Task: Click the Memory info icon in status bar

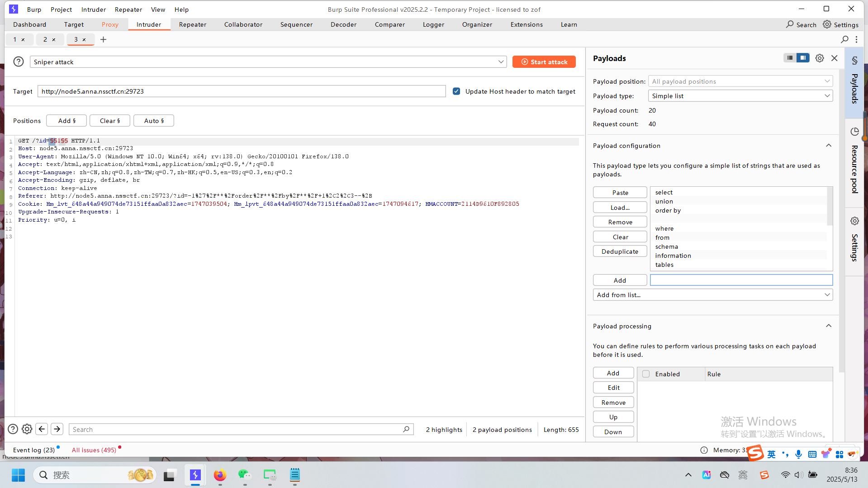Action: (x=704, y=450)
